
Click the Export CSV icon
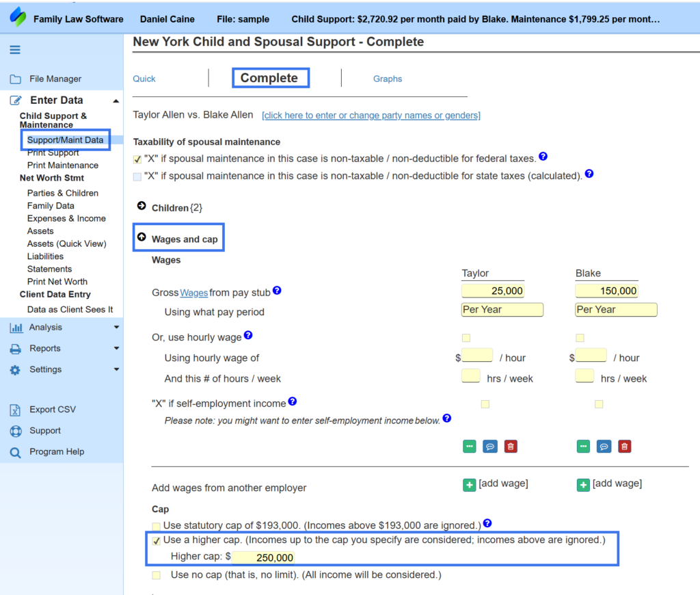[15, 410]
